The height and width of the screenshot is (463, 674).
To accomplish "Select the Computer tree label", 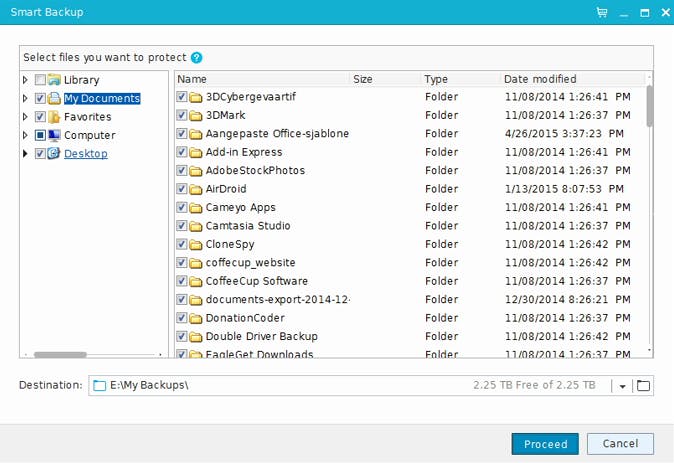I will (x=90, y=135).
